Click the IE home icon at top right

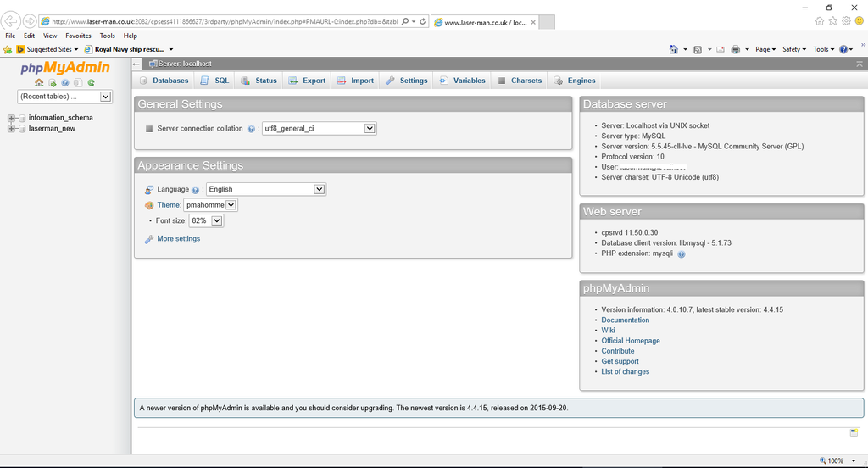[820, 21]
